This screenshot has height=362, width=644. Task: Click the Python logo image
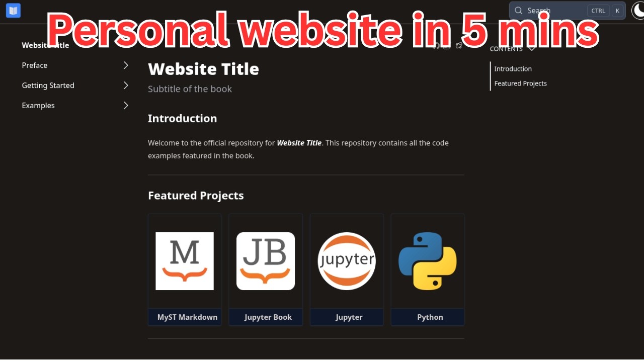(428, 261)
